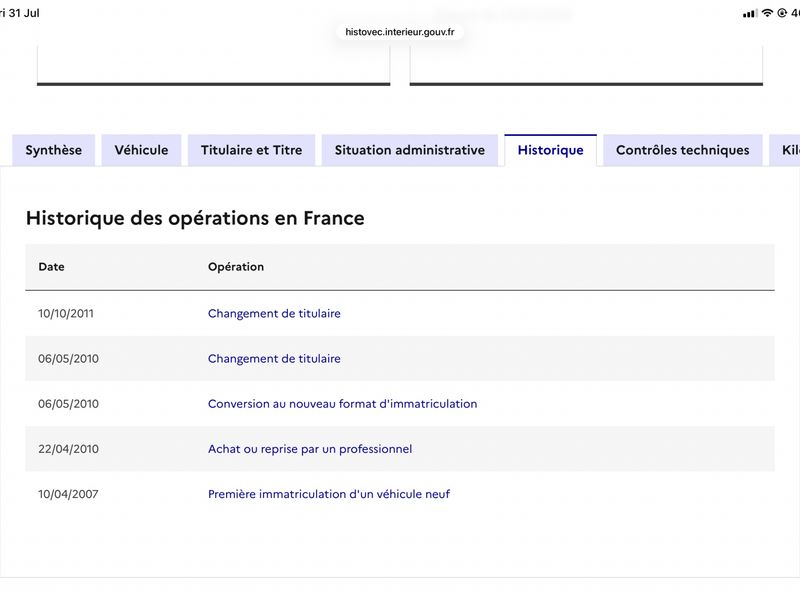Click the histovec.interieur.gouv.fr address bar
The image size is (800, 600).
(x=399, y=32)
